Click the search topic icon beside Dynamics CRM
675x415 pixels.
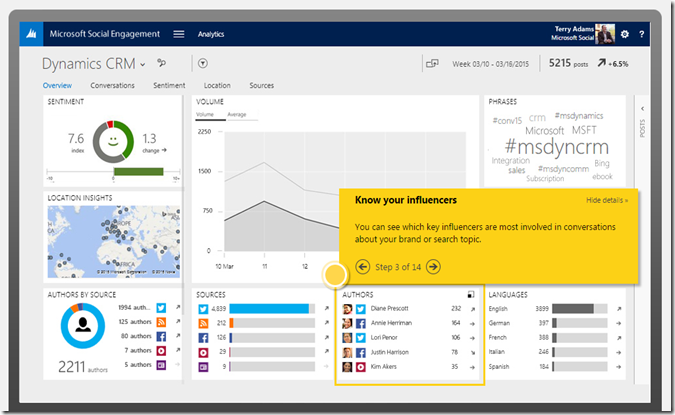[161, 63]
